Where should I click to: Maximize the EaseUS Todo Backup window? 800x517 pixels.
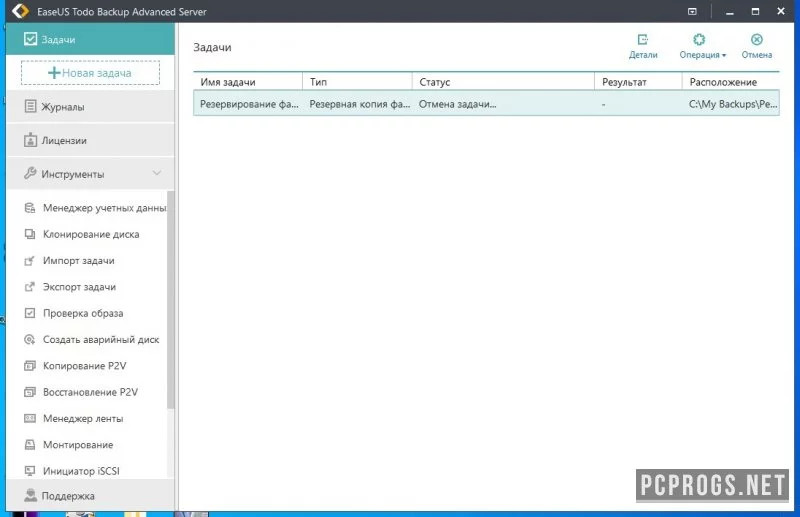tap(755, 11)
